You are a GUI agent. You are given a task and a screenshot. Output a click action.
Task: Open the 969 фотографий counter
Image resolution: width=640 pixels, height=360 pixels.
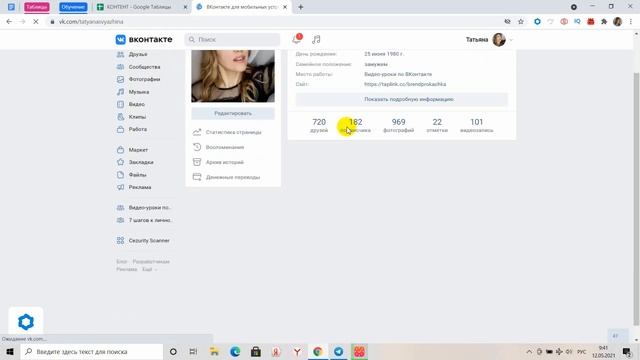point(398,125)
